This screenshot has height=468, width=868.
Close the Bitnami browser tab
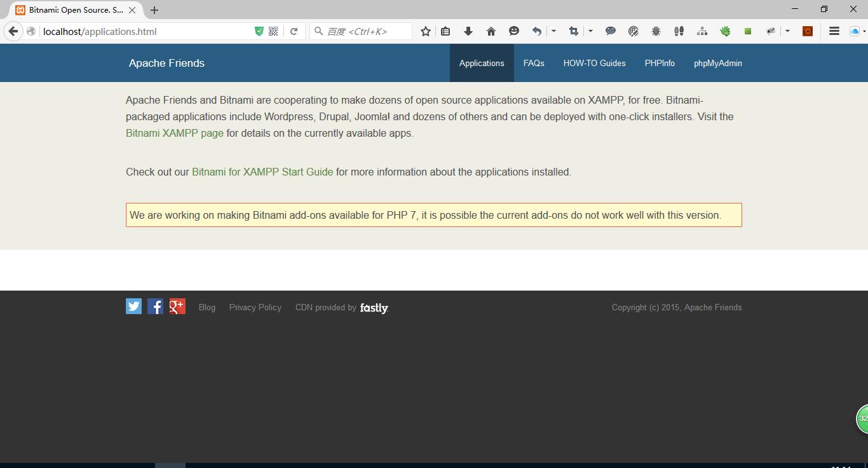[x=132, y=10]
